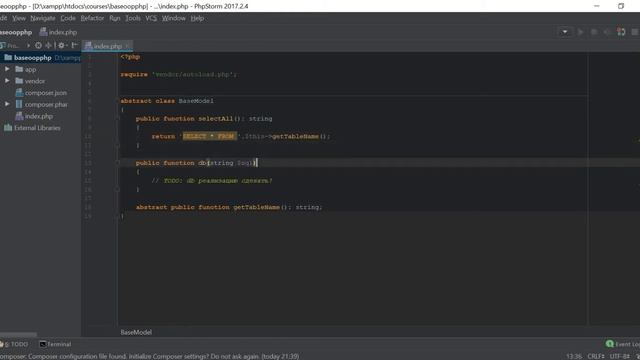Click getTableName call in return line

(x=295, y=136)
